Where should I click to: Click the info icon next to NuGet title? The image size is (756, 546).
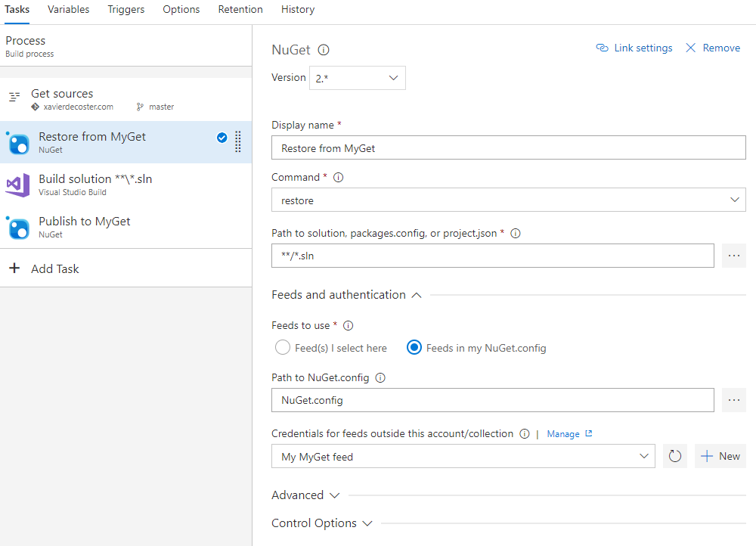click(324, 51)
